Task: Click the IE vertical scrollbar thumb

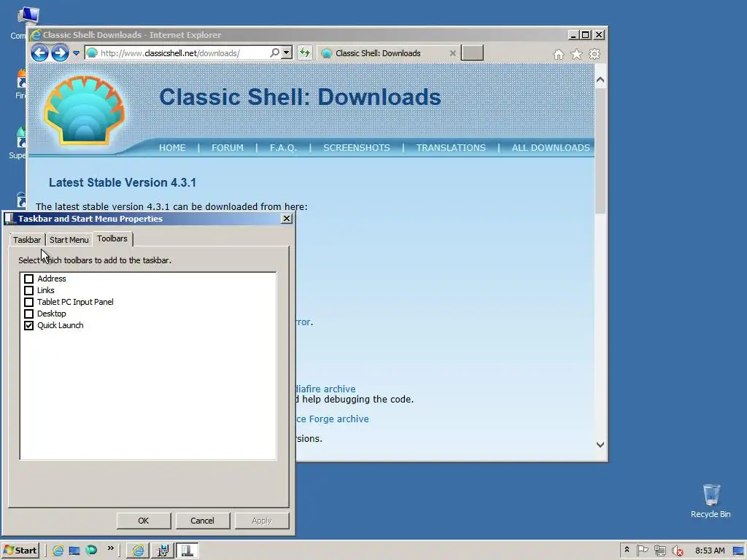Action: click(600, 151)
